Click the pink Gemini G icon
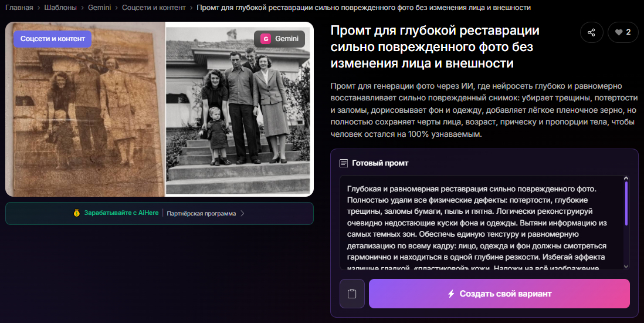The height and width of the screenshot is (323, 644). [x=266, y=39]
